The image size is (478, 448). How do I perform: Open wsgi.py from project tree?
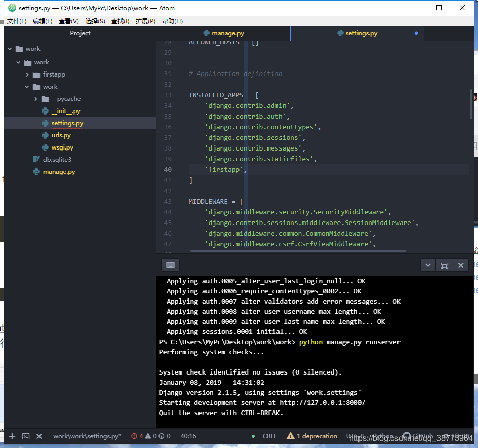pos(62,147)
